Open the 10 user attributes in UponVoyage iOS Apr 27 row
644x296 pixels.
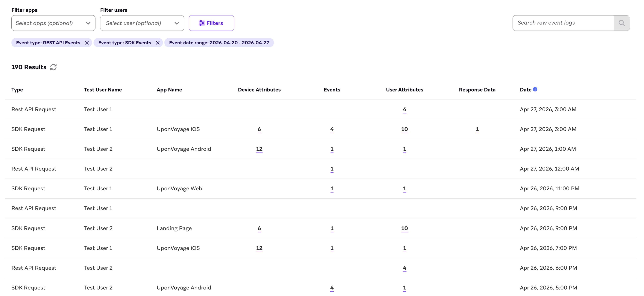[405, 129]
